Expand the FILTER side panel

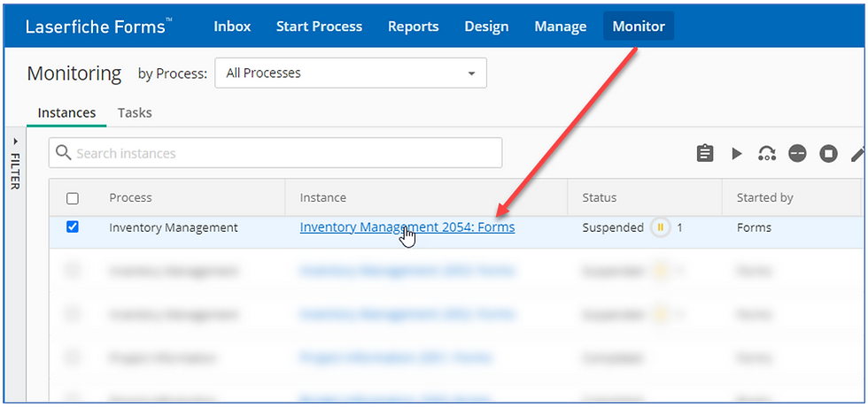pos(15,165)
